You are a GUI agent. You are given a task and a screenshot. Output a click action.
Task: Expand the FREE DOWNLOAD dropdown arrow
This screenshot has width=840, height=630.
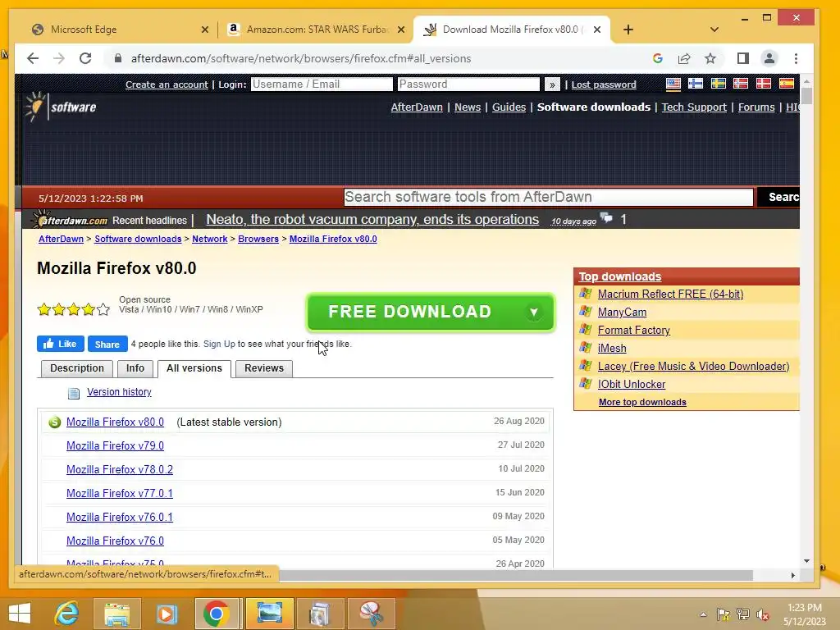[x=533, y=312]
